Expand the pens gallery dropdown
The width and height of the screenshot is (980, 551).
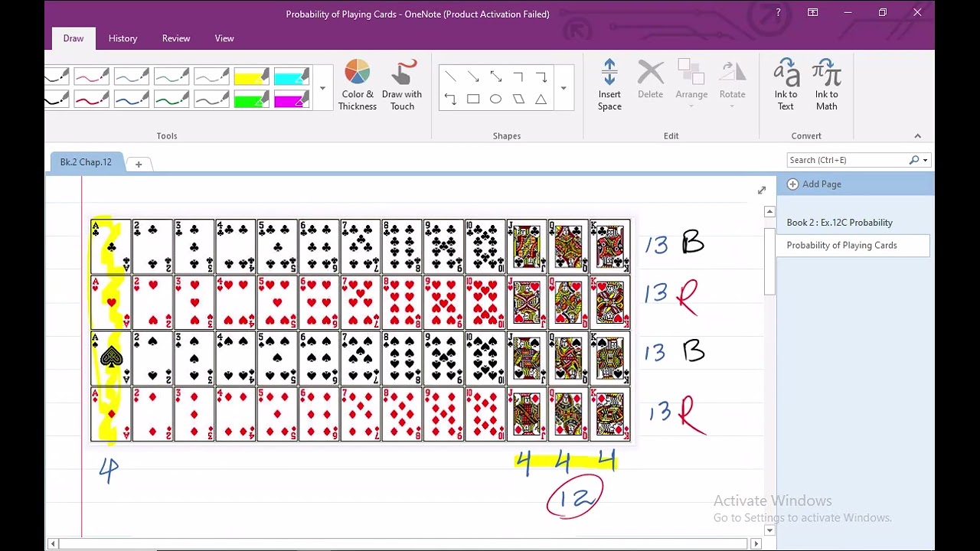tap(322, 88)
